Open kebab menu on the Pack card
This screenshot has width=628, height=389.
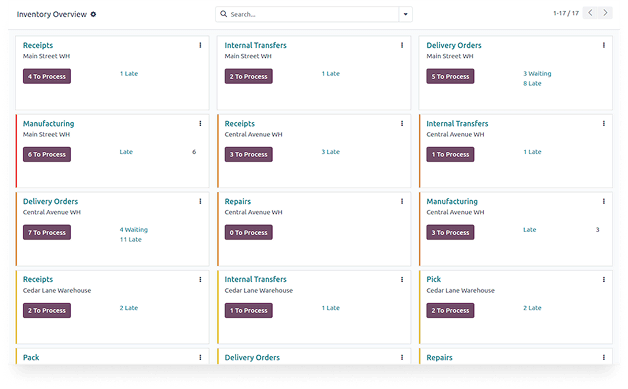point(200,357)
